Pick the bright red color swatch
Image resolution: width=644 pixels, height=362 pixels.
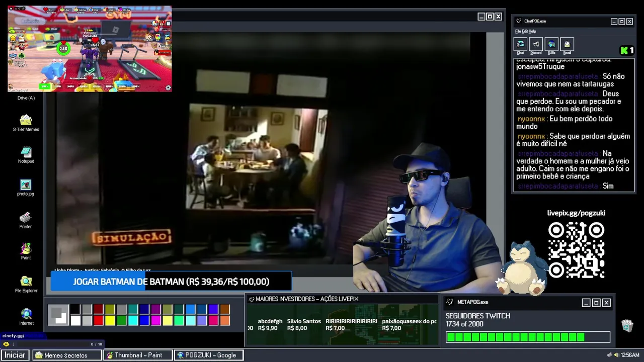click(x=99, y=320)
